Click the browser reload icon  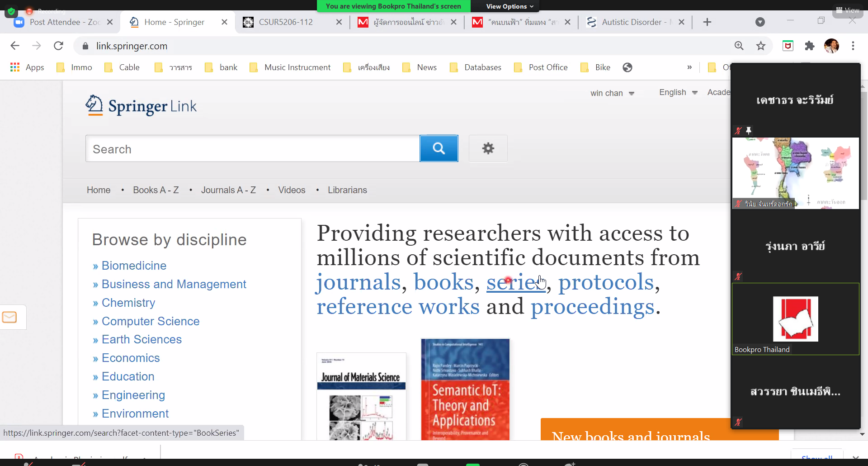pos(58,46)
